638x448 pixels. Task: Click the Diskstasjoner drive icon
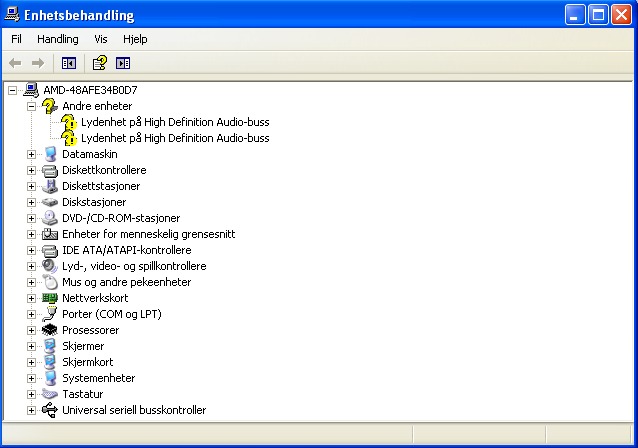tap(50, 202)
